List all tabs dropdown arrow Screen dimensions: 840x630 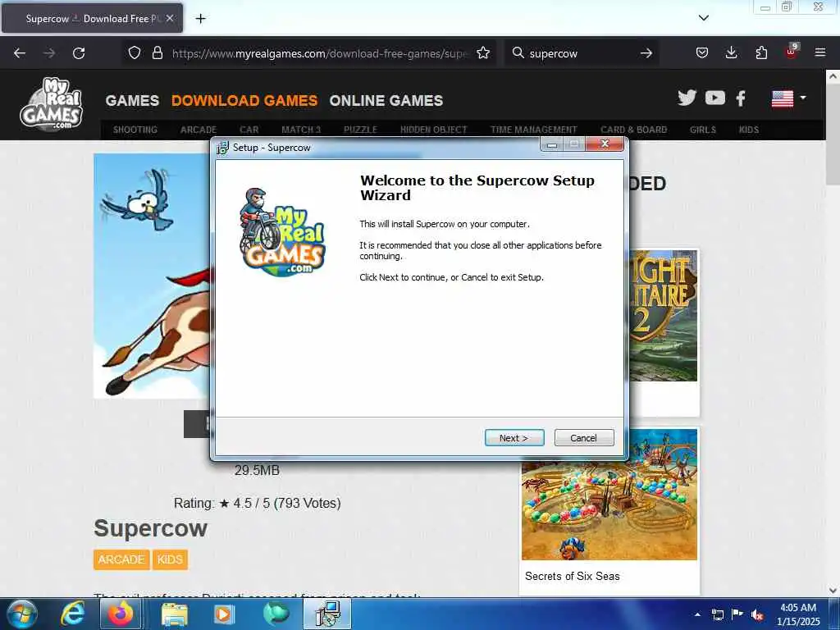(703, 18)
